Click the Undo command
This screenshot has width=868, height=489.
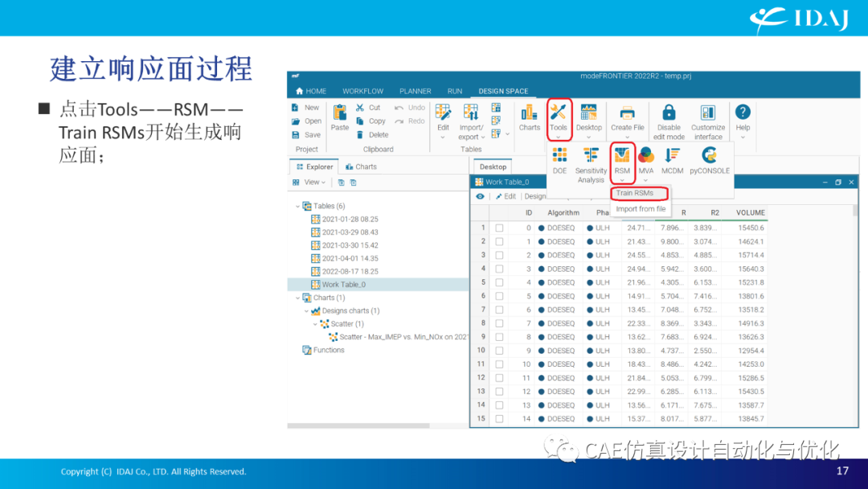[x=410, y=108]
